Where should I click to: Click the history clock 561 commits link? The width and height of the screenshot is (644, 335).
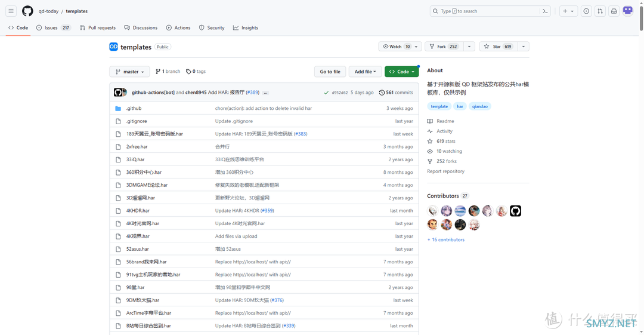pos(396,93)
